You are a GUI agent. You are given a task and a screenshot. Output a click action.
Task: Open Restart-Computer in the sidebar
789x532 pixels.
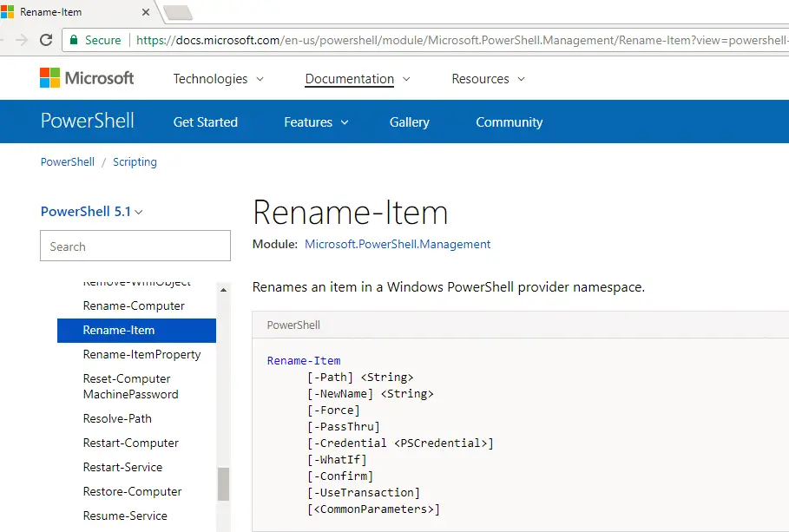[x=131, y=443]
